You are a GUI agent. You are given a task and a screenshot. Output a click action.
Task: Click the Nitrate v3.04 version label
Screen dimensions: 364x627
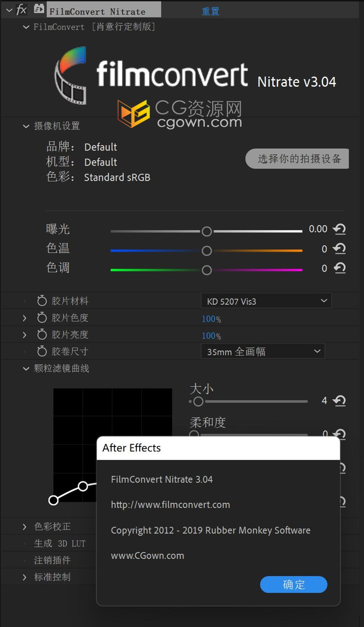tap(297, 82)
